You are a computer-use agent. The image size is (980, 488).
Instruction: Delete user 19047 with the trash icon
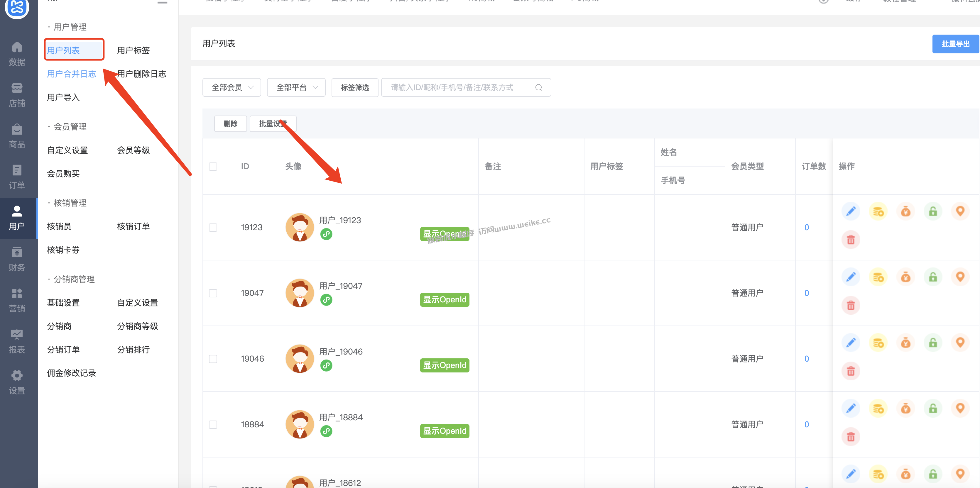[851, 305]
